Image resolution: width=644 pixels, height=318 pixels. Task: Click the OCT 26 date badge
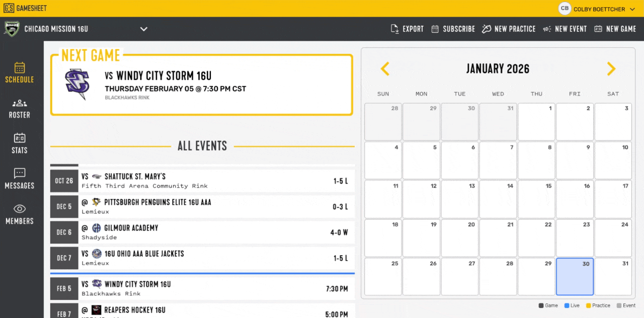pyautogui.click(x=64, y=181)
